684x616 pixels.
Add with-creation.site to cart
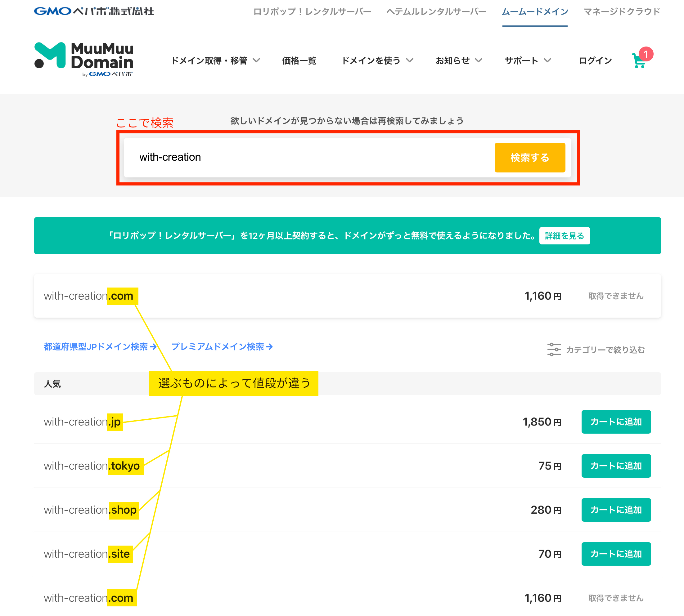[x=616, y=554]
